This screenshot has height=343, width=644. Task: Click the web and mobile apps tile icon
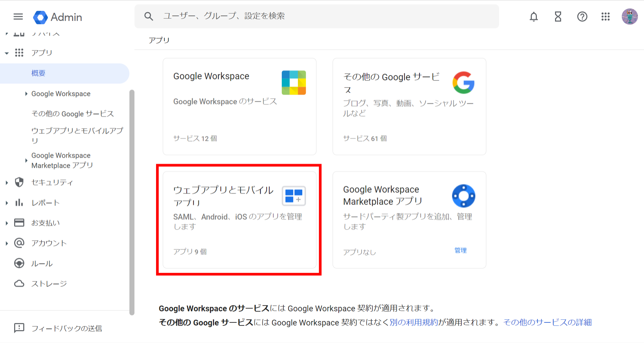click(294, 196)
